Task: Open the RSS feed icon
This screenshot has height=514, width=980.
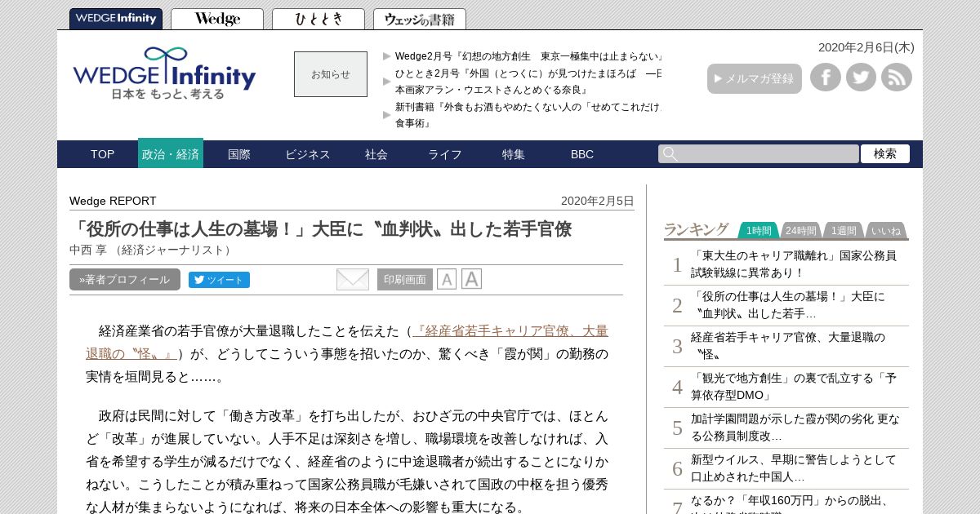Action: pos(897,78)
